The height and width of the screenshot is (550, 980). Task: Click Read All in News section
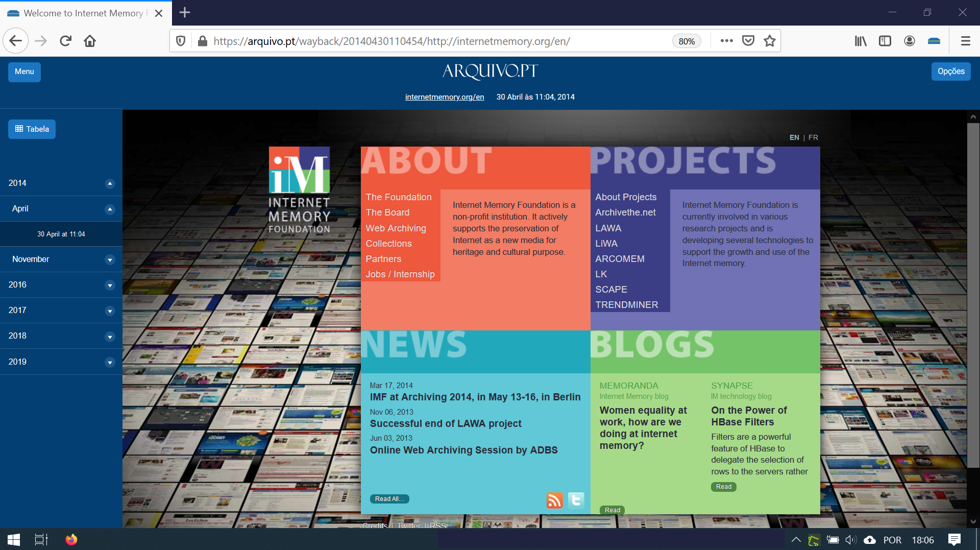pyautogui.click(x=389, y=499)
